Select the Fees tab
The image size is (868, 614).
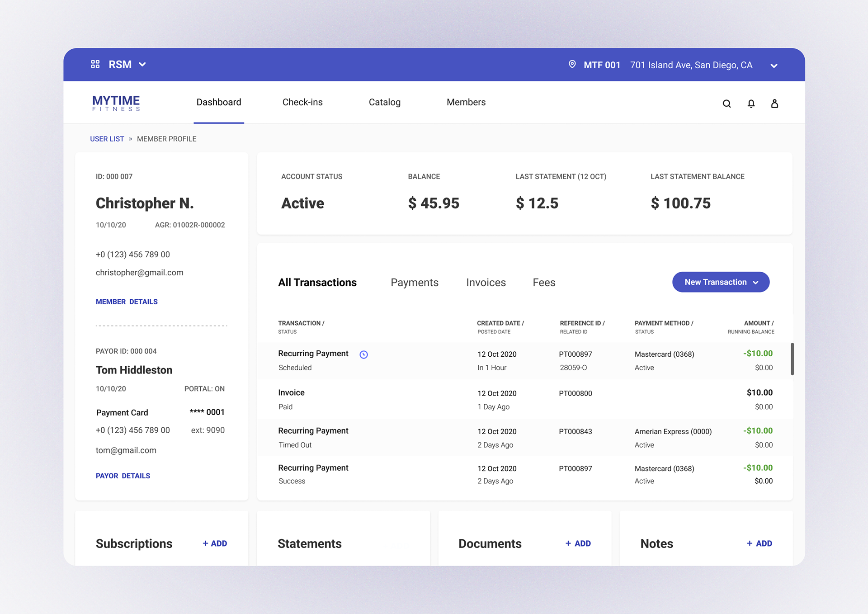tap(544, 283)
